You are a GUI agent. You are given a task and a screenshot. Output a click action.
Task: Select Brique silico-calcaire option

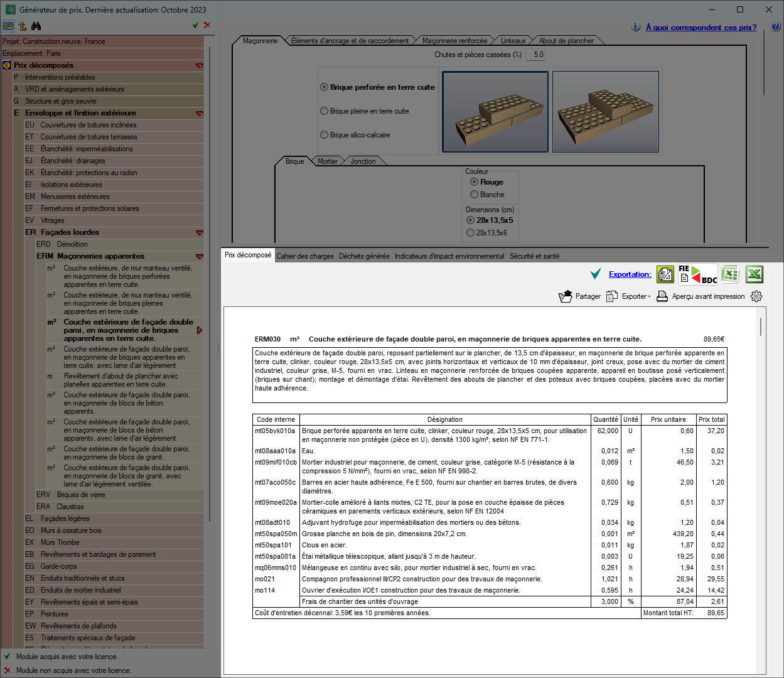pyautogui.click(x=355, y=135)
